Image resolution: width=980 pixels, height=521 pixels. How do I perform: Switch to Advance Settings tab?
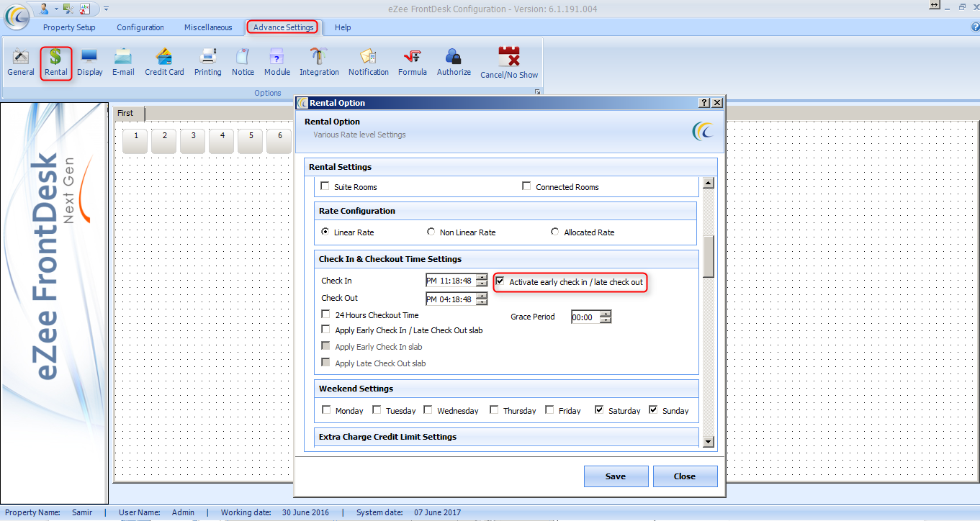point(283,27)
